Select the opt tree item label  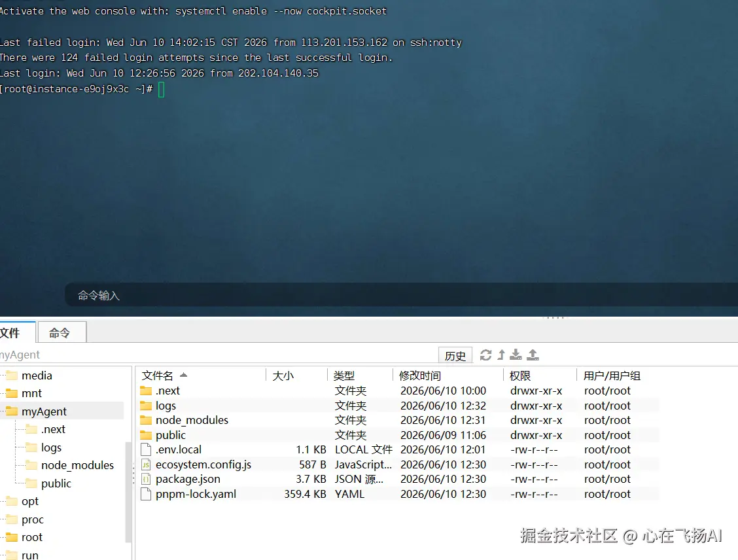click(30, 502)
